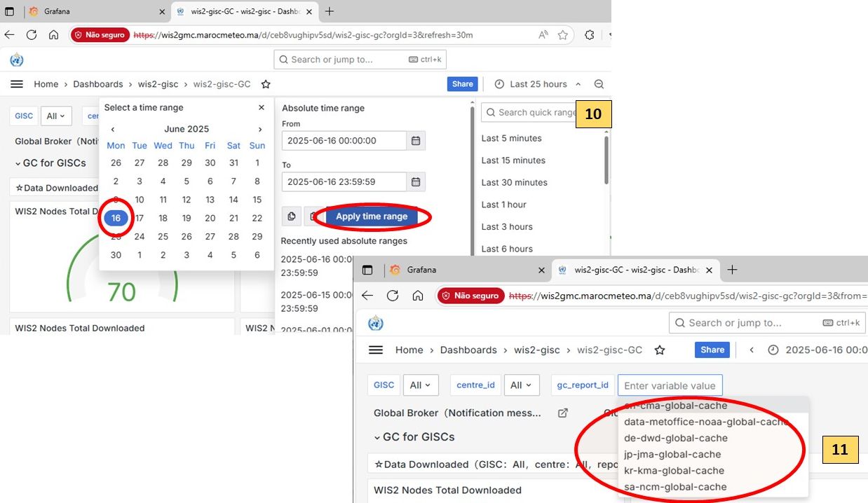The image size is (868, 503).
Task: Select de-dwd-global-cache from the list
Action: (x=675, y=438)
